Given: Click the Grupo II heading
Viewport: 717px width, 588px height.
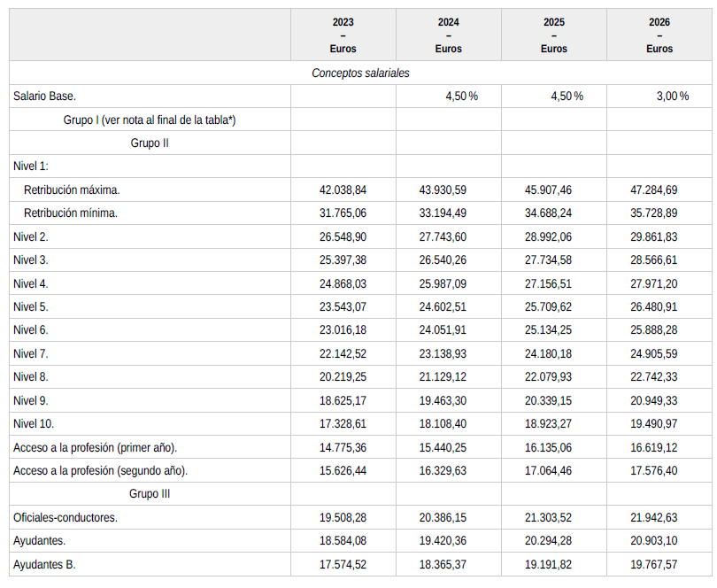Looking at the screenshot, I should pos(149,143).
